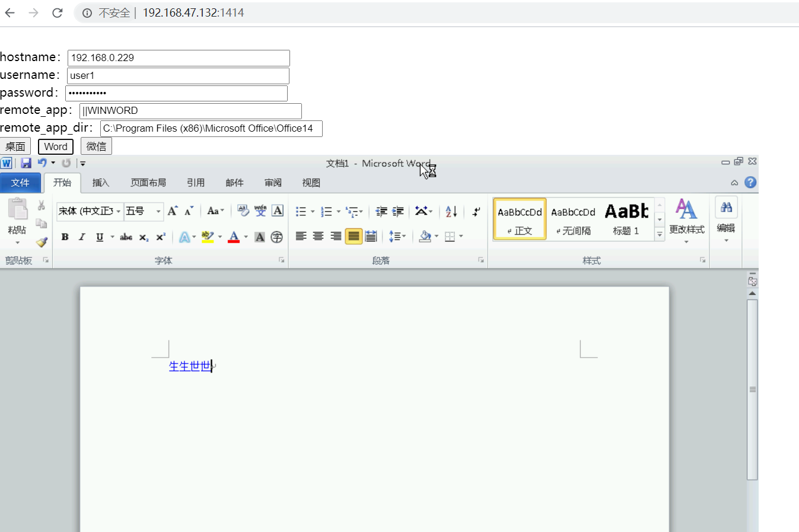The image size is (799, 532).
Task: Expand the bullet list options arrow
Action: point(313,212)
